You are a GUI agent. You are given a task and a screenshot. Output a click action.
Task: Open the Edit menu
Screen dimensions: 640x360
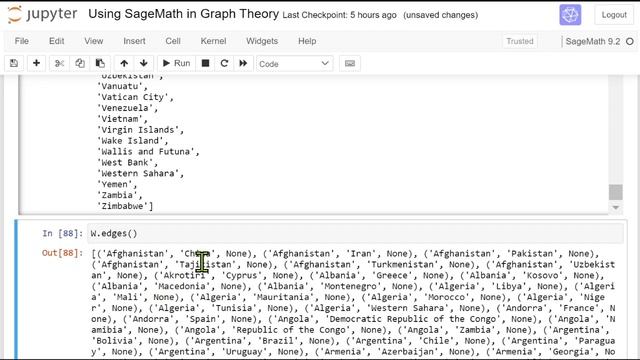click(x=56, y=41)
